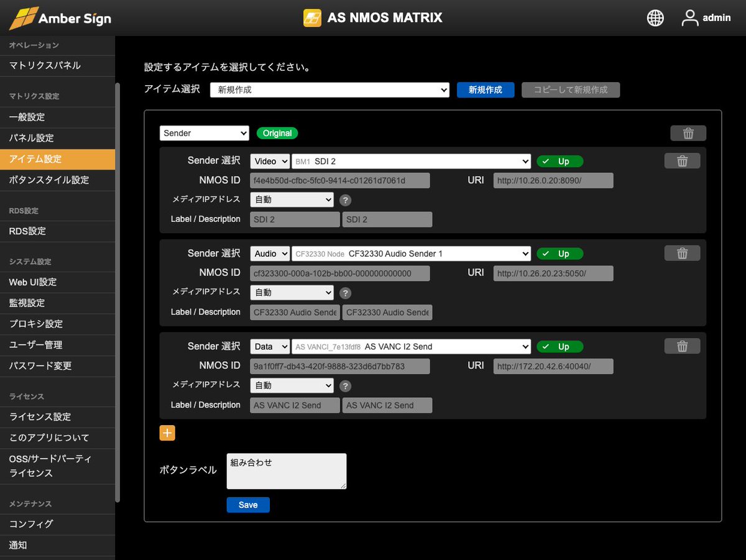Click the blue 新規作成 button
The image size is (746, 560).
click(485, 90)
